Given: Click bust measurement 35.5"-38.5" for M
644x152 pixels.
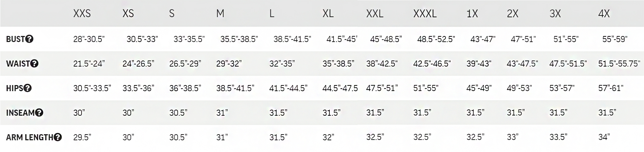Looking at the screenshot, I should (239, 39).
